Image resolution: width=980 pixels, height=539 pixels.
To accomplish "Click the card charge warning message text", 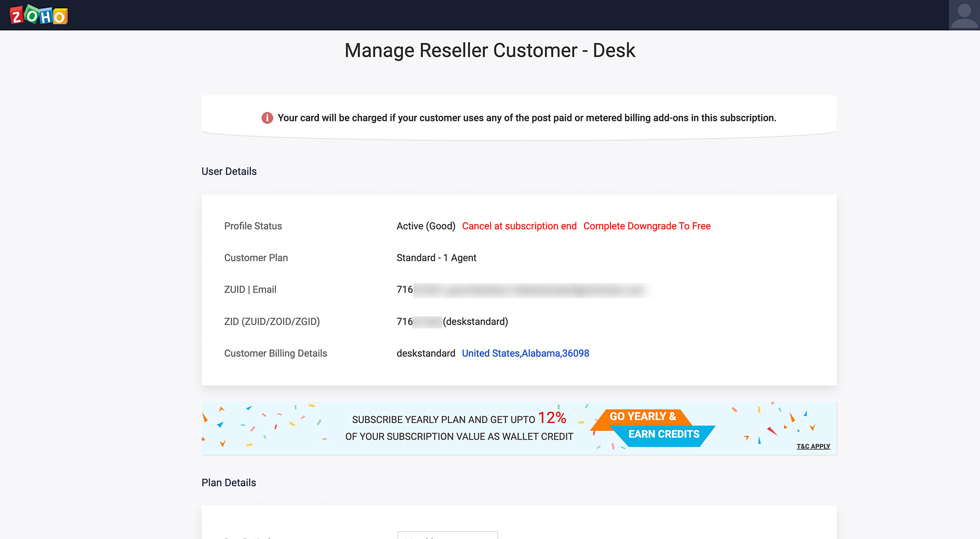I will point(527,118).
